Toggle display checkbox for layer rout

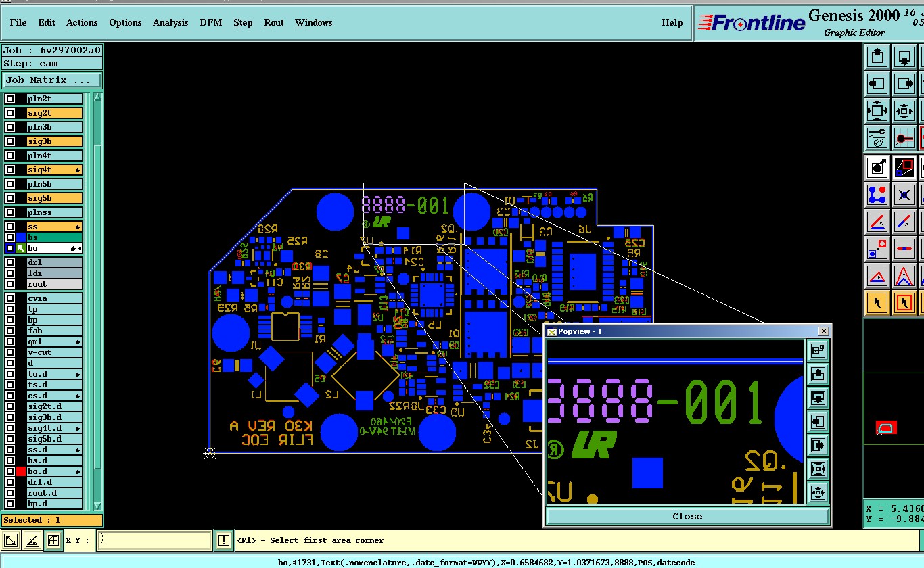tap(10, 284)
